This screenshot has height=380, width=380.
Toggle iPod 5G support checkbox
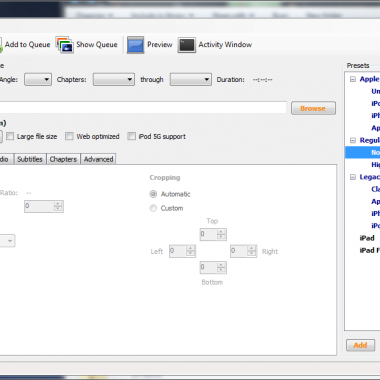(132, 136)
